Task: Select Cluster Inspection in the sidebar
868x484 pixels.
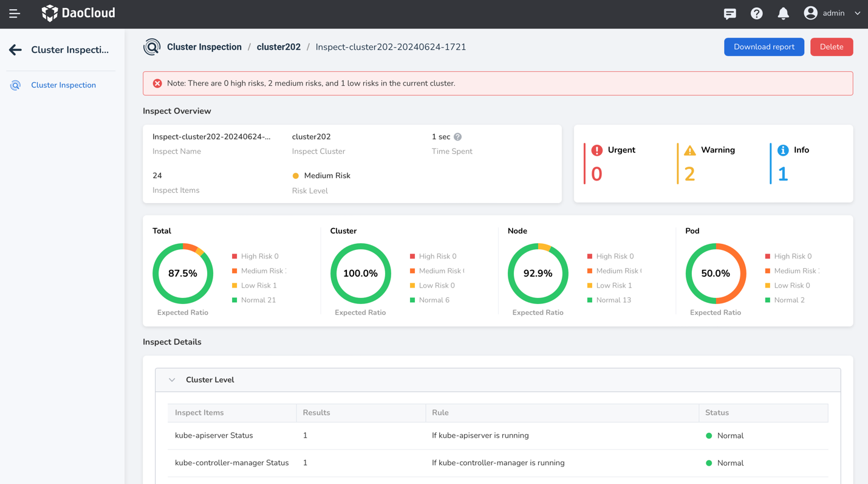Action: 63,85
